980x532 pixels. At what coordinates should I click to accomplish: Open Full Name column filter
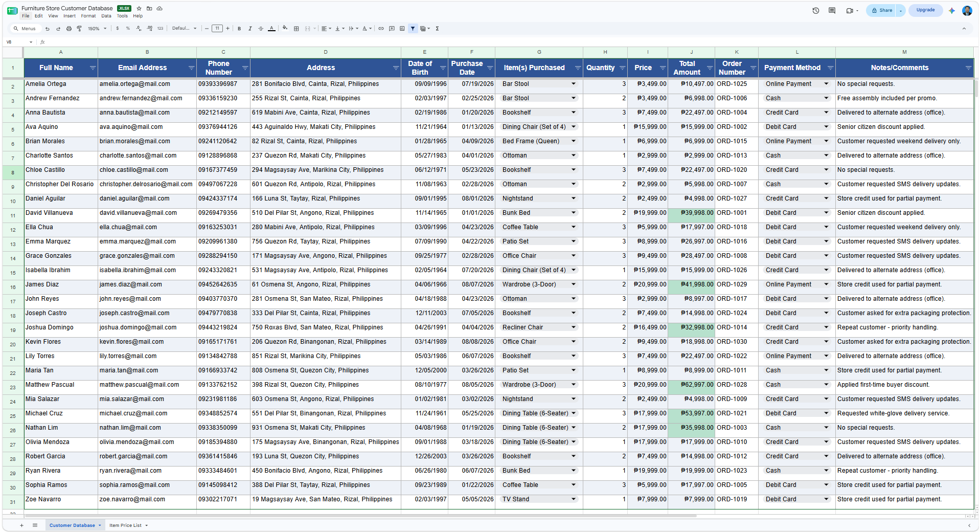point(93,68)
